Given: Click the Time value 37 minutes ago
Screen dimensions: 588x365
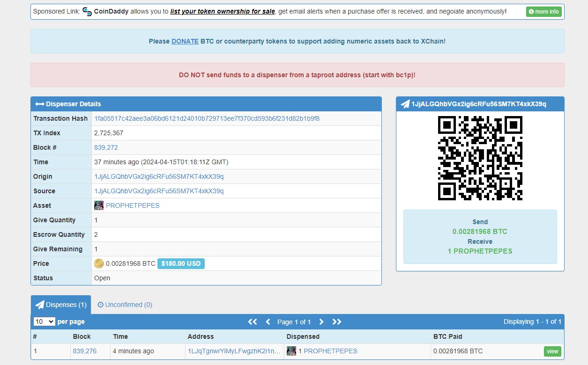Looking at the screenshot, I should pyautogui.click(x=161, y=162).
